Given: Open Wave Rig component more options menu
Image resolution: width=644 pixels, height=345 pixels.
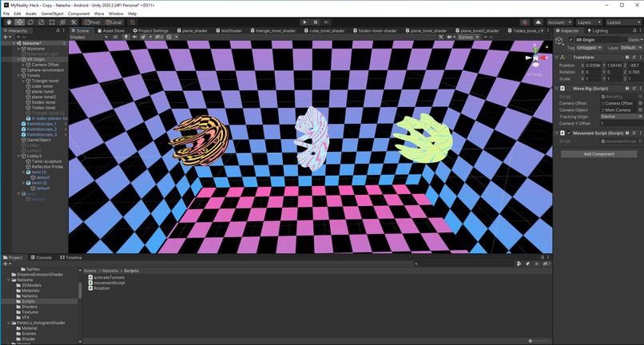Looking at the screenshot, I should click(640, 89).
